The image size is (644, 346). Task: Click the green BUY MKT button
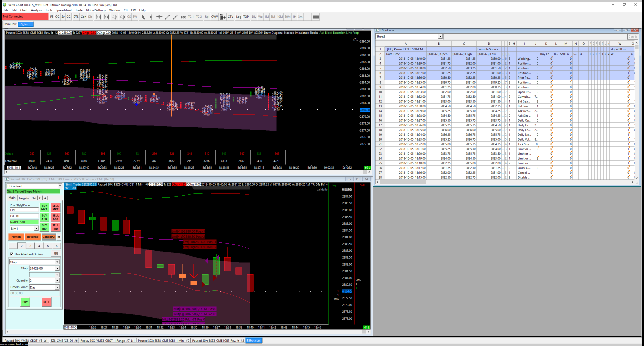click(44, 207)
